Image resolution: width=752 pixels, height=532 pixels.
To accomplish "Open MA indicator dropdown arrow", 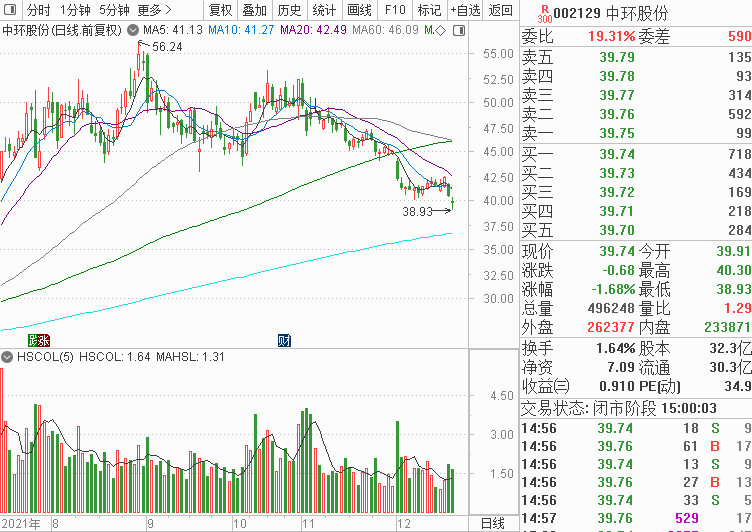I will coord(133,31).
